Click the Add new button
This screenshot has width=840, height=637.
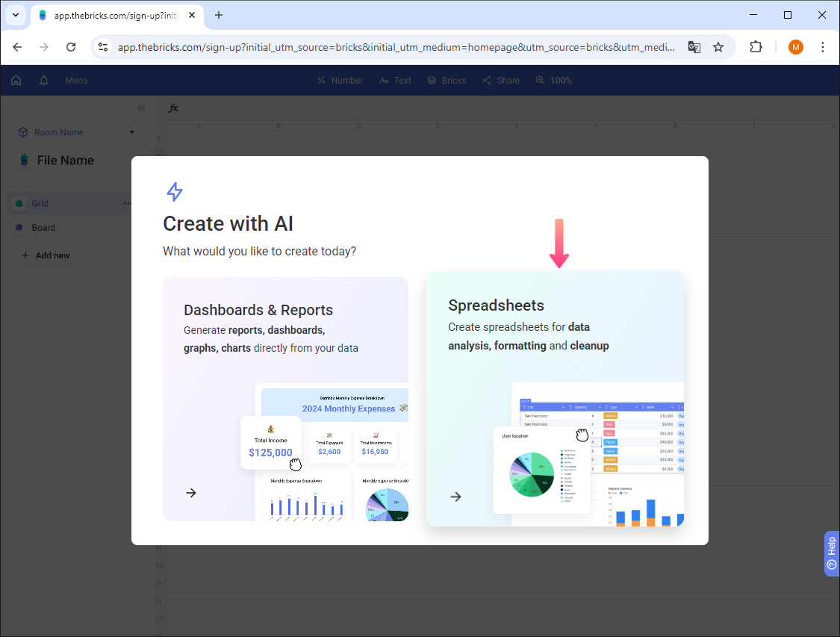click(46, 255)
